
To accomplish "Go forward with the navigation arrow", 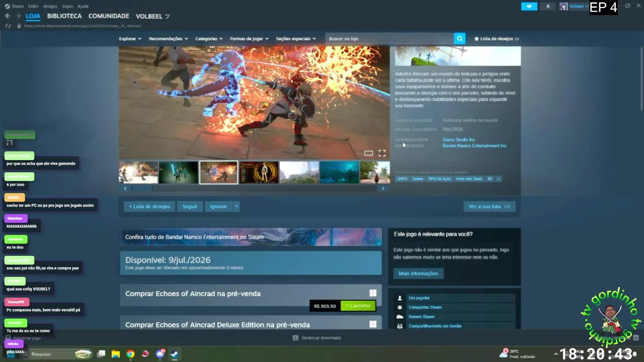I will [x=19, y=16].
